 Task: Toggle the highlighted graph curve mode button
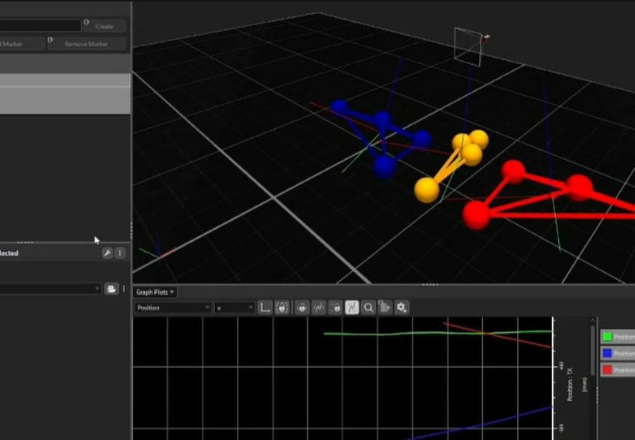[x=352, y=308]
